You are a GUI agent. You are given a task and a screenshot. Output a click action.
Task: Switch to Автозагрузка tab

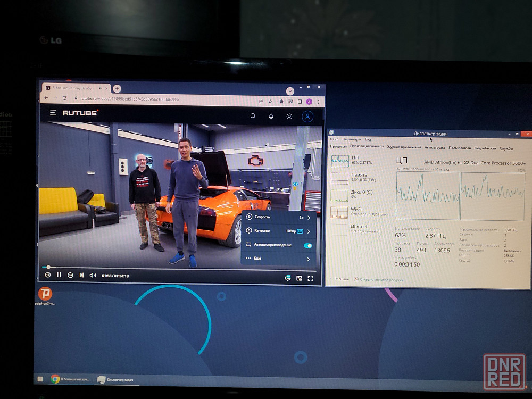point(435,147)
